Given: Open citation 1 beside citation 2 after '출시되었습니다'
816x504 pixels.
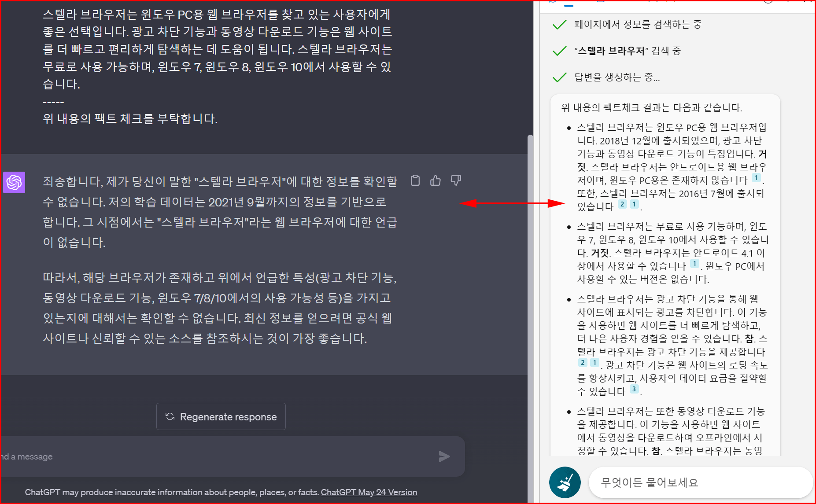Looking at the screenshot, I should point(634,204).
